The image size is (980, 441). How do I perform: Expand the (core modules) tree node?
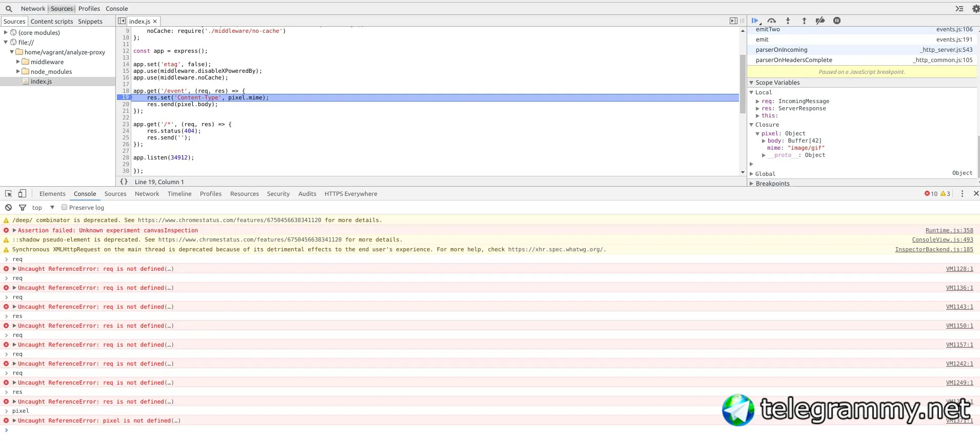6,33
